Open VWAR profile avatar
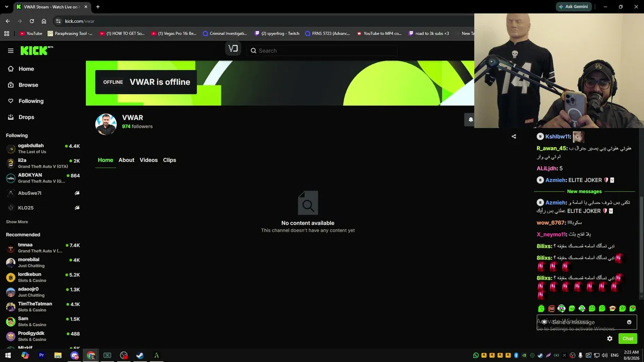644x362 pixels. point(106,125)
